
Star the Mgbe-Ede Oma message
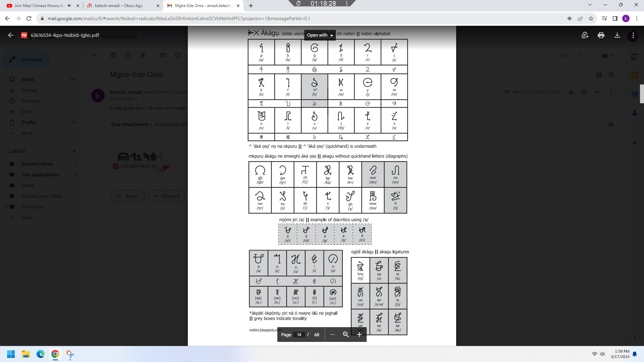click(x=571, y=92)
